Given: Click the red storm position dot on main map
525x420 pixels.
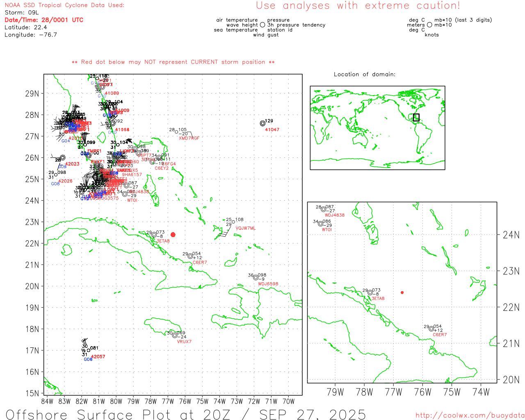Looking at the screenshot, I should coord(173,235).
